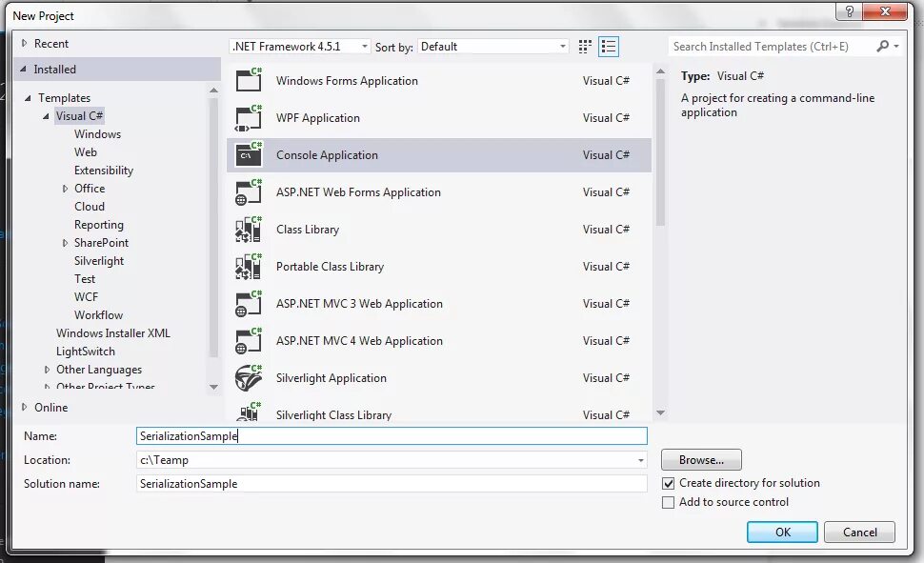Click the category tree scrollbar thumb
This screenshot has height=563, width=924.
coord(213,228)
